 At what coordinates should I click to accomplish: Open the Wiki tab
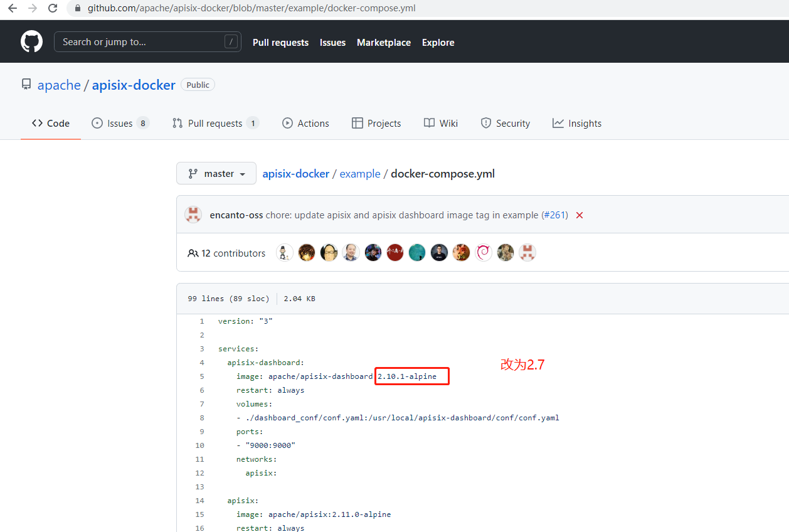click(441, 123)
